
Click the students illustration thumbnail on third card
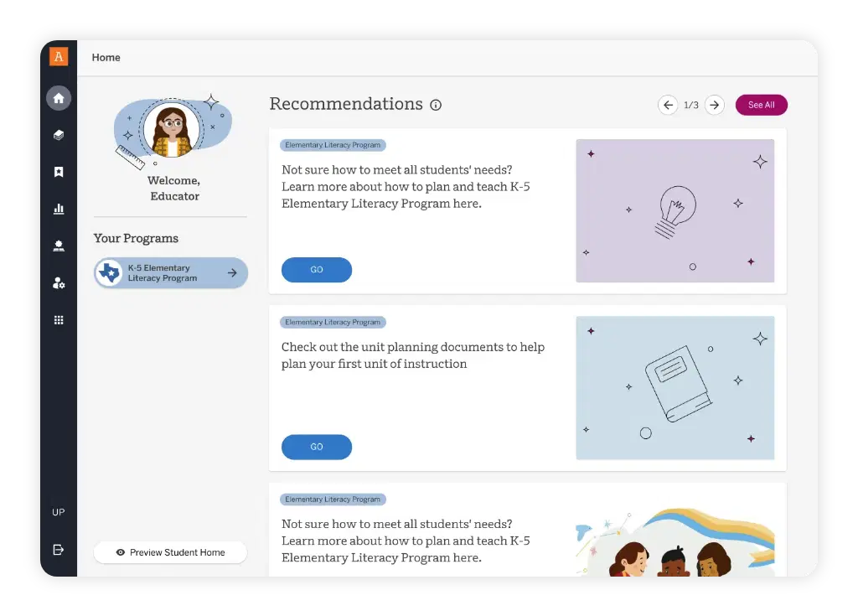click(675, 541)
